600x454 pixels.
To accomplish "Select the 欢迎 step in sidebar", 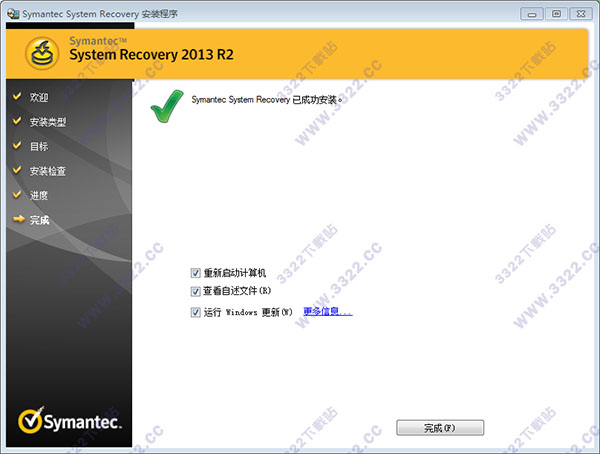I will (39, 97).
